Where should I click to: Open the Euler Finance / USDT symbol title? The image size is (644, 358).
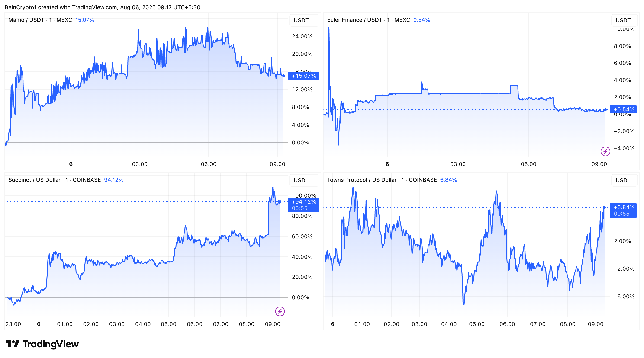[354, 20]
